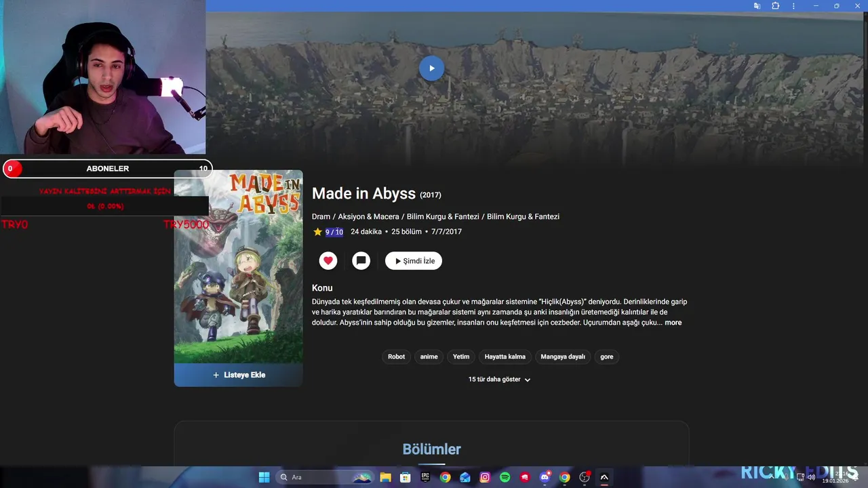Open the first Bilim Kurgu & Fantezi link
Viewport: 868px width, 488px height.
(443, 217)
